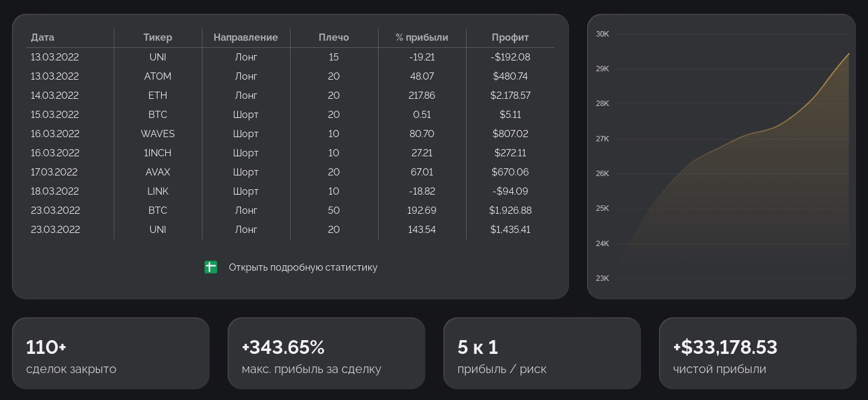Select the Направление column header
Screen dimensions: 868x400
pyautogui.click(x=246, y=37)
